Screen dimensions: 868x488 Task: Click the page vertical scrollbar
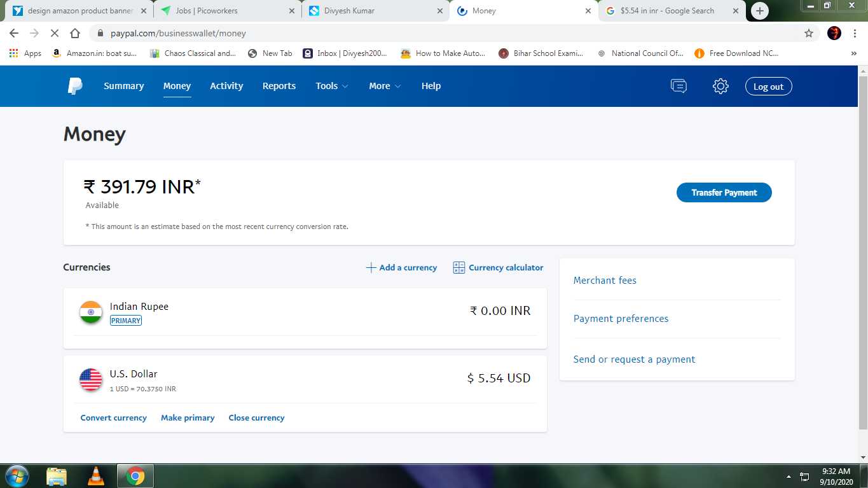pyautogui.click(x=863, y=254)
